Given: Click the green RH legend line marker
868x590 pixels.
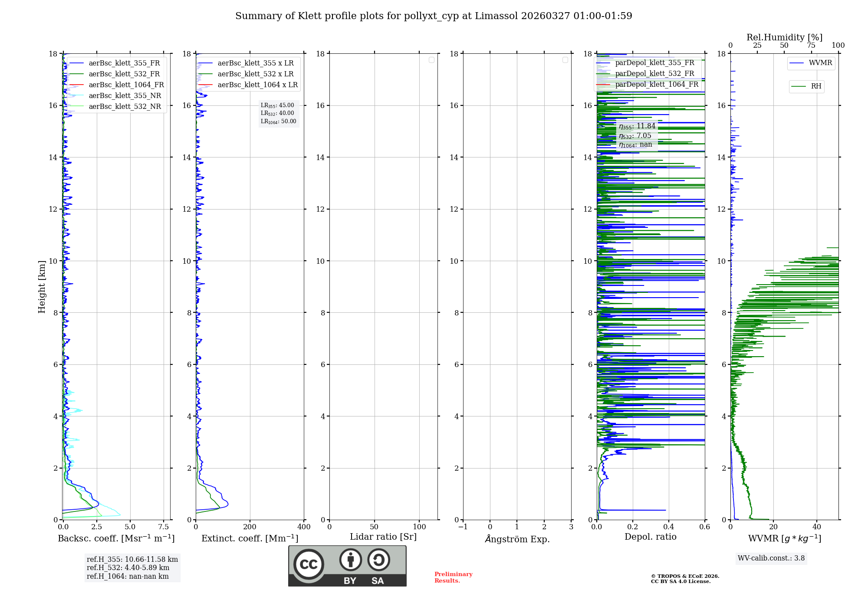Looking at the screenshot, I should (799, 86).
